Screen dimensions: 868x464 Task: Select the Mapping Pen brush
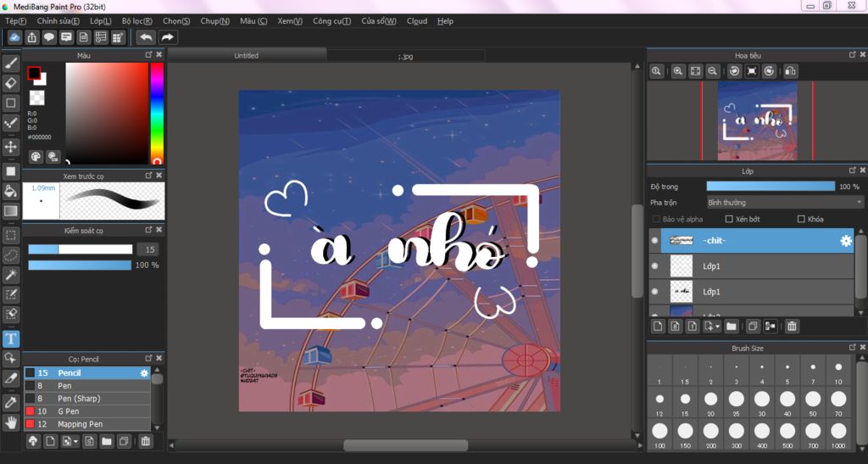87,424
